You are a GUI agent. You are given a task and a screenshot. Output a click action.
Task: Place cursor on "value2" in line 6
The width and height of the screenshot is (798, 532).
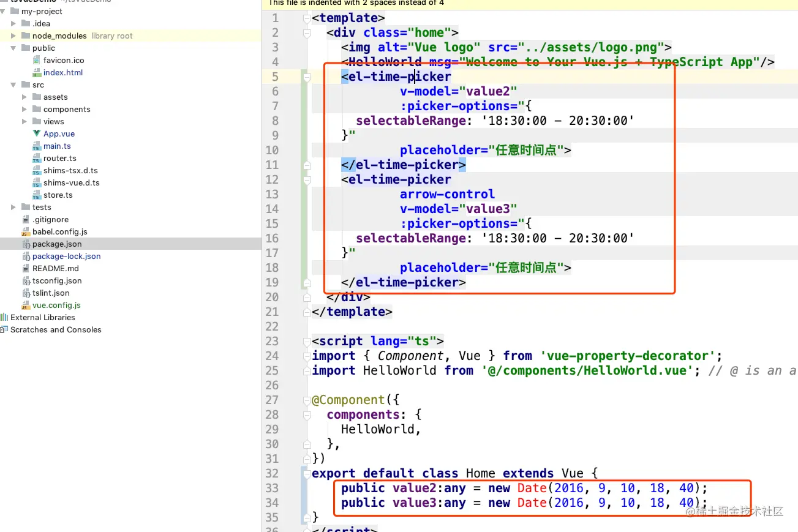(488, 92)
